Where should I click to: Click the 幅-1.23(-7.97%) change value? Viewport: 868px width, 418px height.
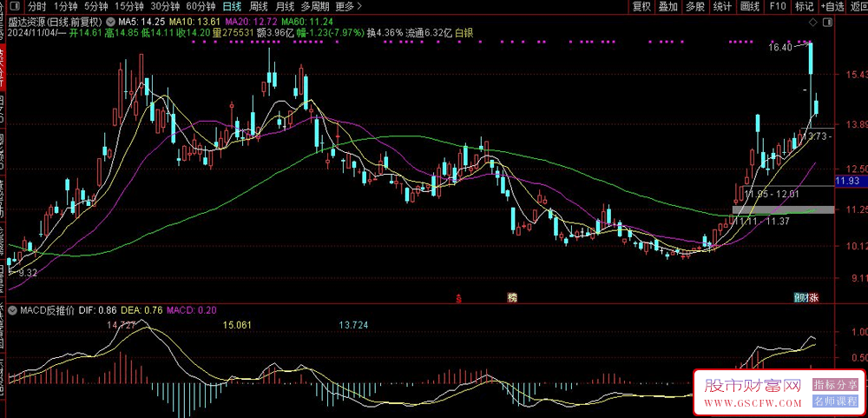[330, 33]
